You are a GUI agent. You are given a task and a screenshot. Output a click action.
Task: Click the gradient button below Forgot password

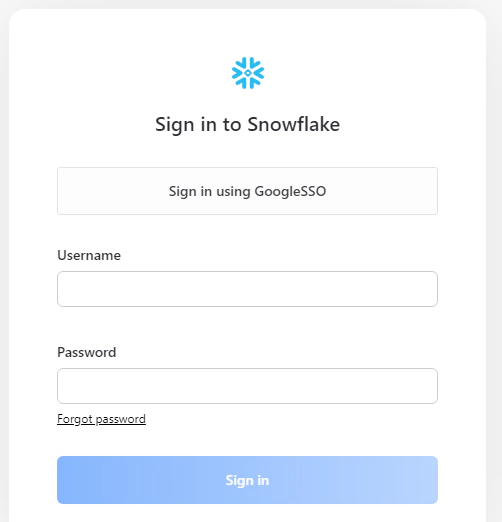click(247, 480)
